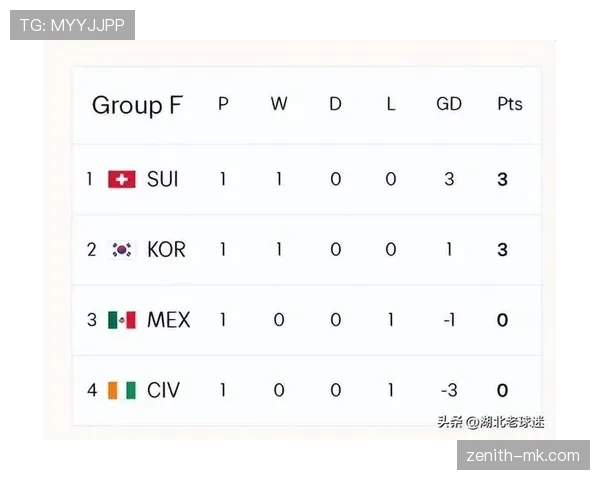Click the Ivory Coast flag icon
The image size is (600, 480).
[x=122, y=390]
